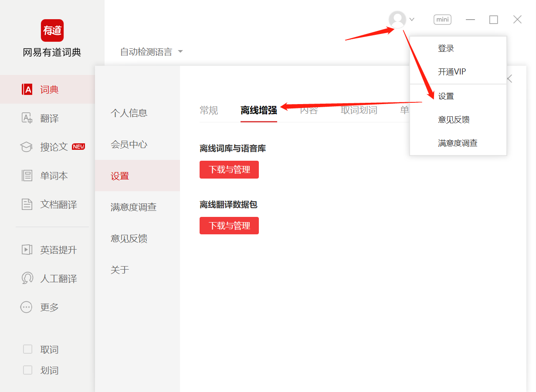Expand the 自动检测语言 language dropdown
Screen dimensions: 536x392
coord(180,52)
